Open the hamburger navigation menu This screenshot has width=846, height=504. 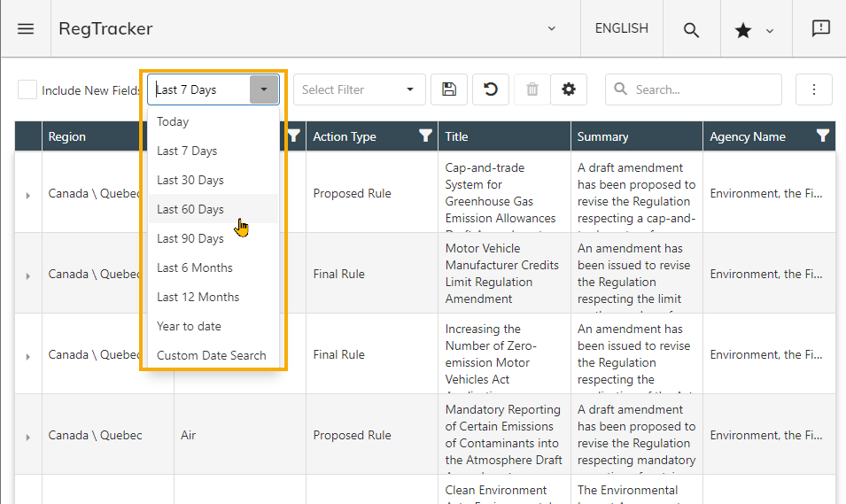click(26, 28)
